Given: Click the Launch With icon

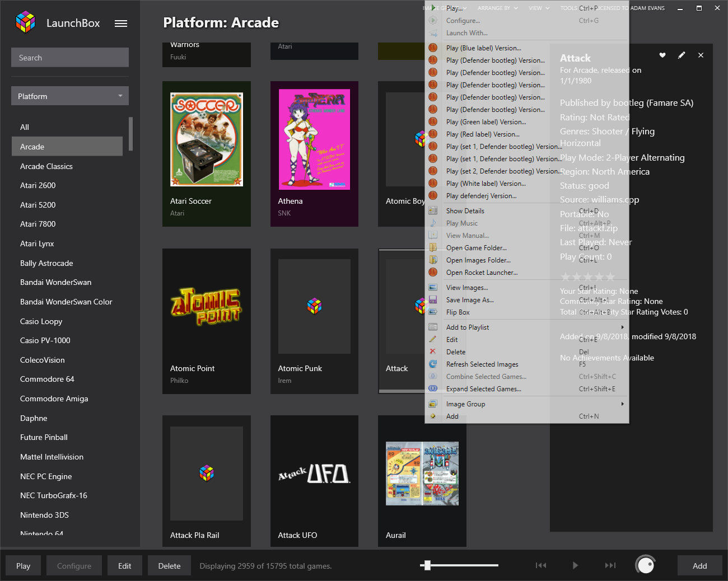Looking at the screenshot, I should coord(433,33).
